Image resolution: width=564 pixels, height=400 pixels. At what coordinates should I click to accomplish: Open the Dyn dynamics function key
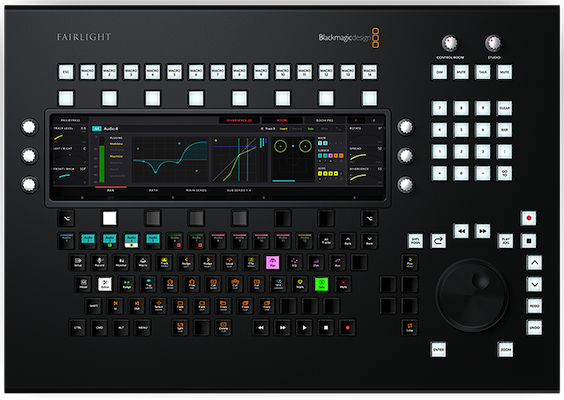[x=316, y=263]
